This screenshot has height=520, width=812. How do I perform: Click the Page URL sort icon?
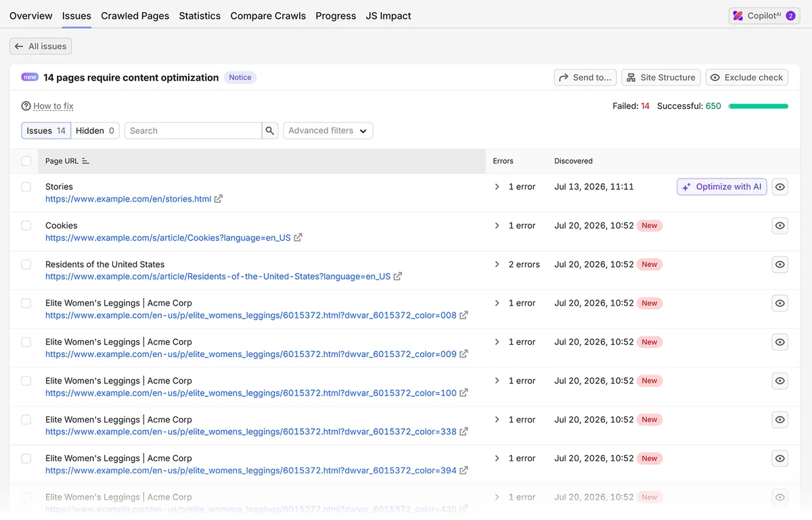point(85,161)
